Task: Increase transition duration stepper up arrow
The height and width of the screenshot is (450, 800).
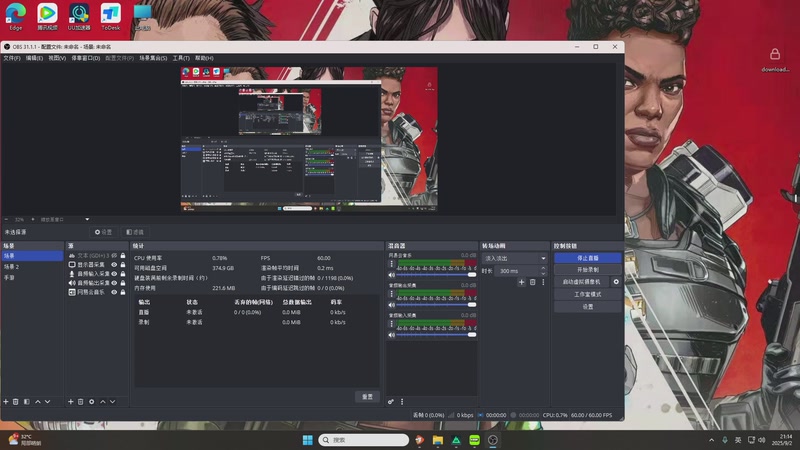Action: [543, 268]
